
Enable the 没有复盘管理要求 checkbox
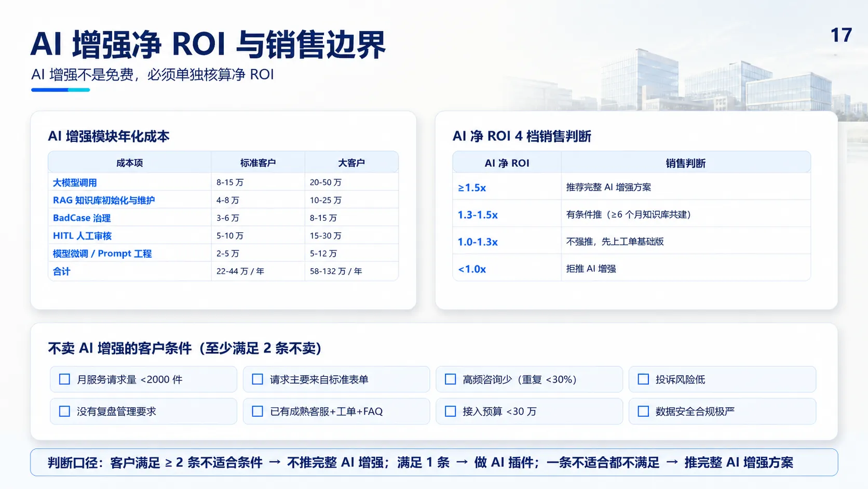tap(64, 412)
